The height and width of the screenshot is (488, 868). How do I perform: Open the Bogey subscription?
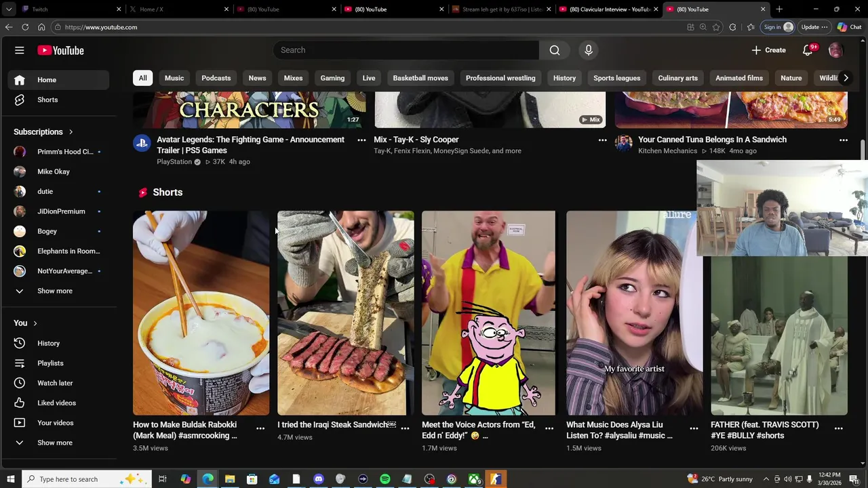pos(58,231)
